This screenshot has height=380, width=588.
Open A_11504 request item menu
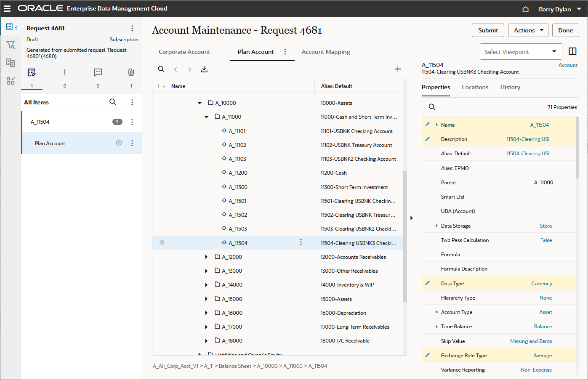click(x=132, y=122)
